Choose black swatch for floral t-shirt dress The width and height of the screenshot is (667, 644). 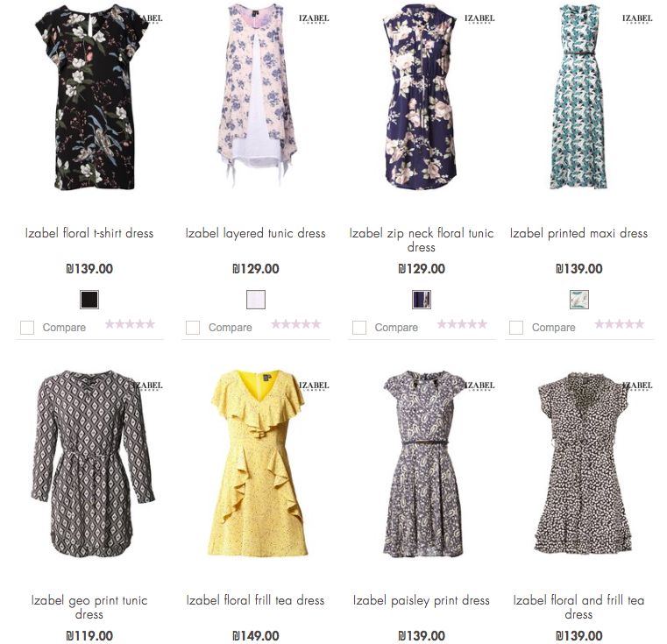click(x=89, y=300)
